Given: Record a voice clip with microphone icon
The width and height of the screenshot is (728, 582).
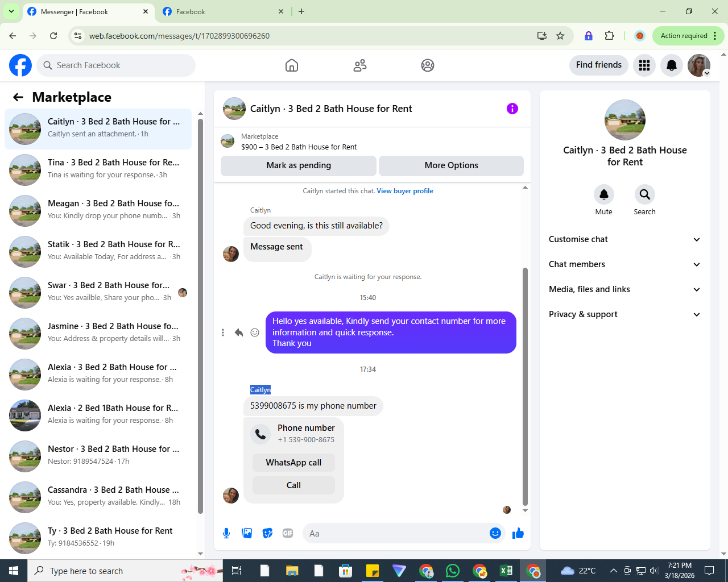Looking at the screenshot, I should 226,533.
